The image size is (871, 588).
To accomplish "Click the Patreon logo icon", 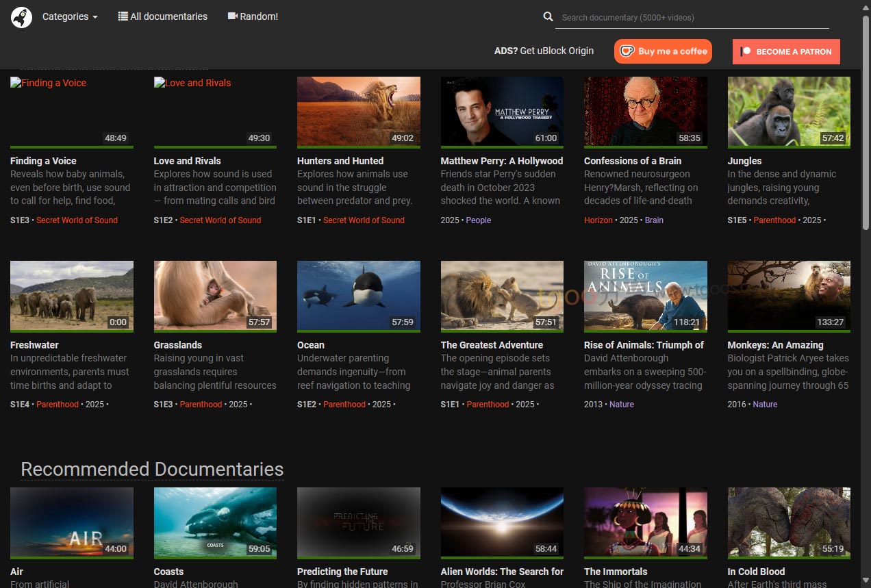I will (746, 51).
